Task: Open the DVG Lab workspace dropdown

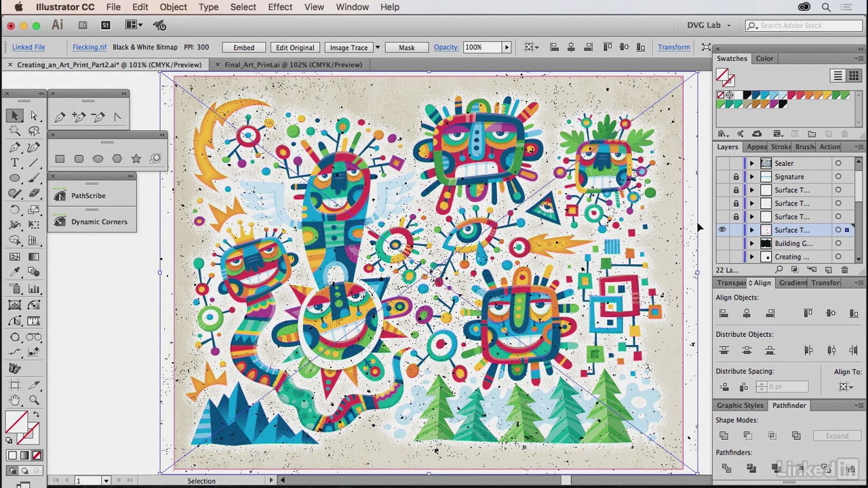Action: click(709, 25)
